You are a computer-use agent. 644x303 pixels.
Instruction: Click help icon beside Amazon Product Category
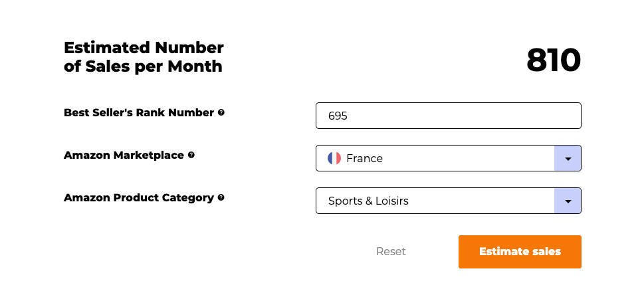point(221,197)
